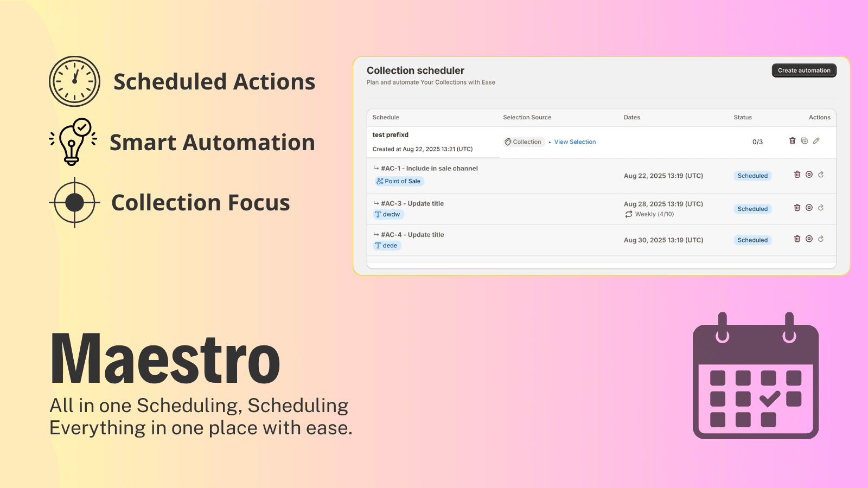Viewport: 868px width, 488px height.
Task: Click the dwdw title tag on #AC-3
Action: (388, 214)
